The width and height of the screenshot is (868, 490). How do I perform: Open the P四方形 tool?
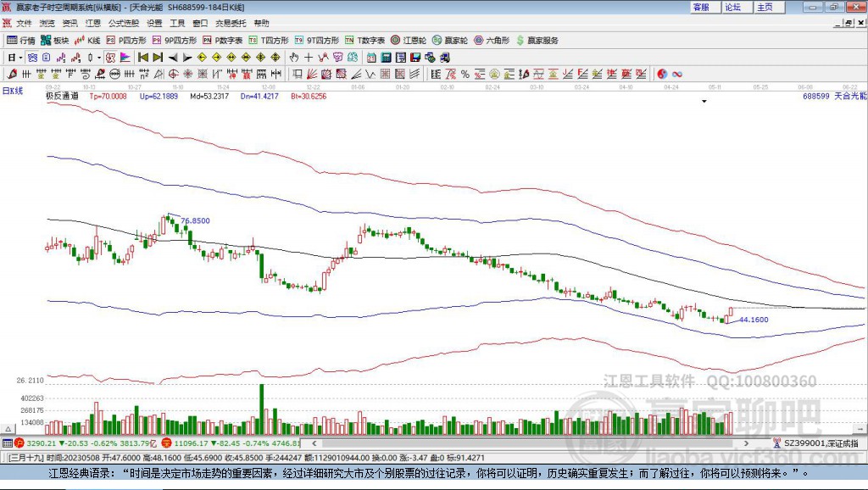coord(126,41)
